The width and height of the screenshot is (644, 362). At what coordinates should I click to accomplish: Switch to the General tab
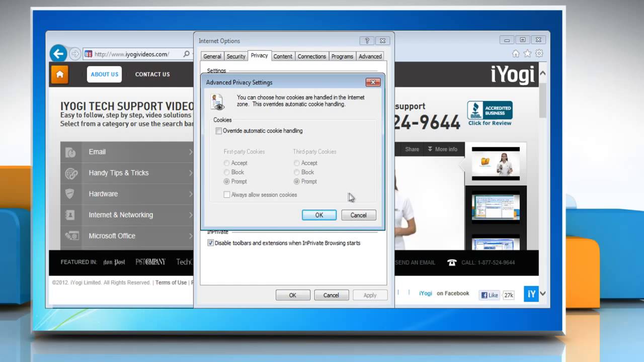click(212, 56)
